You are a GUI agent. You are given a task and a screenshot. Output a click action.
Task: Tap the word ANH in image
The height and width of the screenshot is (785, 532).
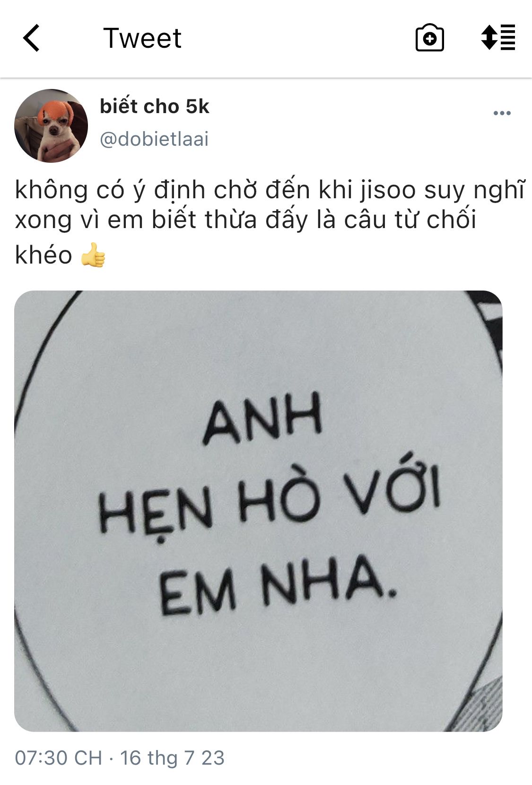click(x=262, y=418)
